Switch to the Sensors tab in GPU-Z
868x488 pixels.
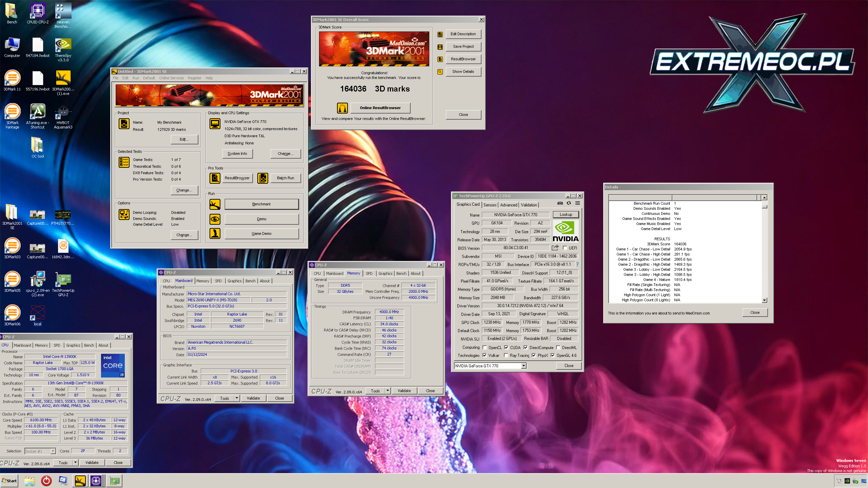click(490, 205)
